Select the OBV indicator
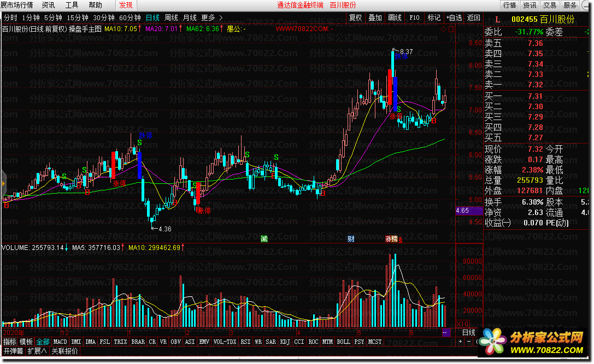 (176, 342)
